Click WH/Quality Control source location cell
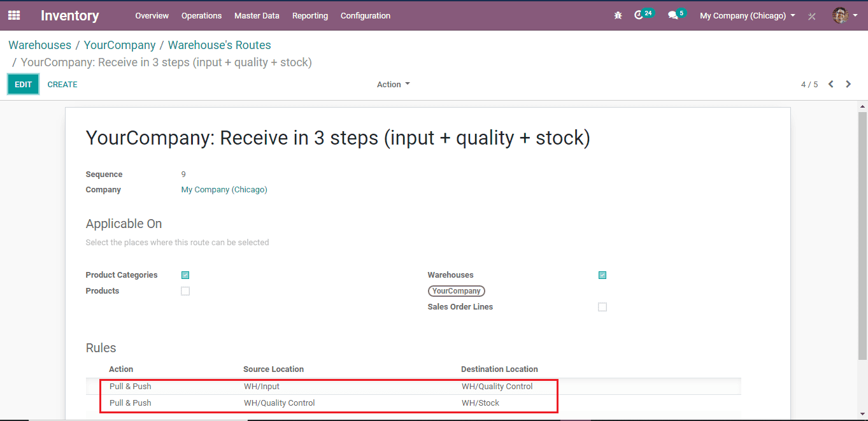The height and width of the screenshot is (421, 868). click(x=280, y=403)
